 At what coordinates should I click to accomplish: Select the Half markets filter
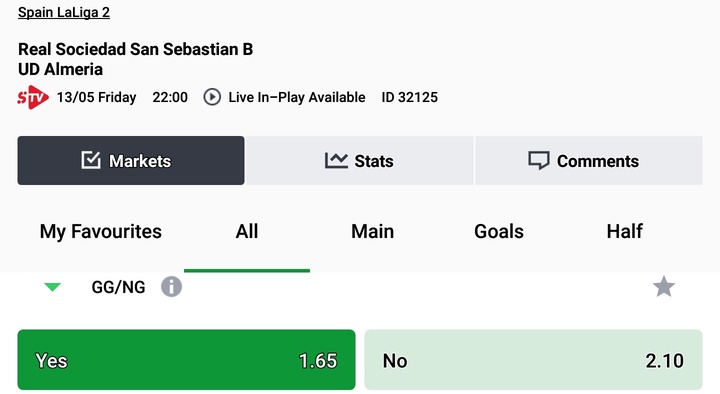624,231
